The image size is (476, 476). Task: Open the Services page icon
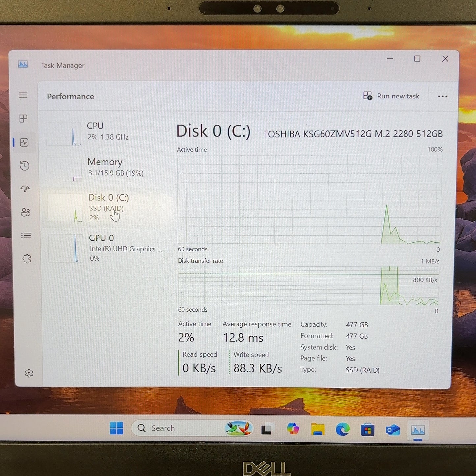coord(27,259)
